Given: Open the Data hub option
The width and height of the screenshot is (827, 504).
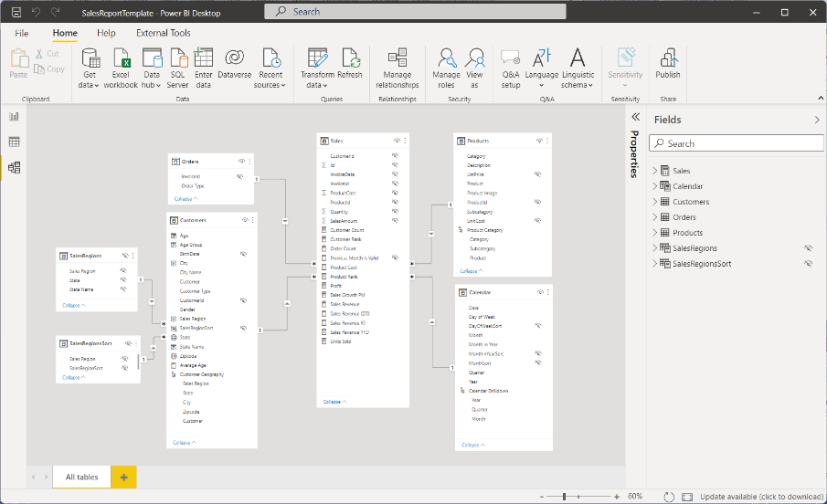Looking at the screenshot, I should 152,68.
